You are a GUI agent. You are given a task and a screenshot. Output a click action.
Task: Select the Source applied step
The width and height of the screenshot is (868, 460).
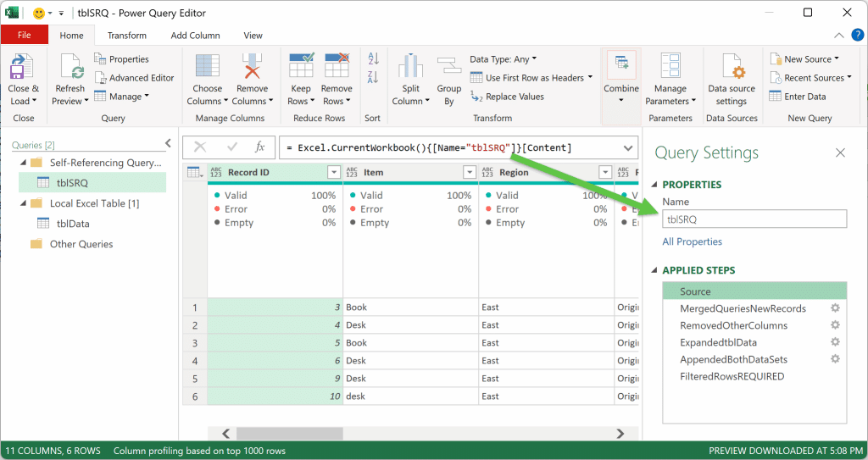tap(754, 291)
